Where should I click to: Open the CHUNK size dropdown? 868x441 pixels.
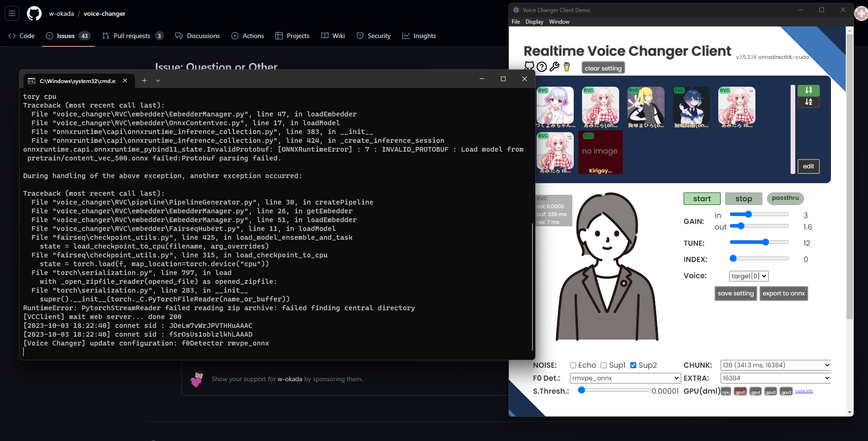point(774,365)
